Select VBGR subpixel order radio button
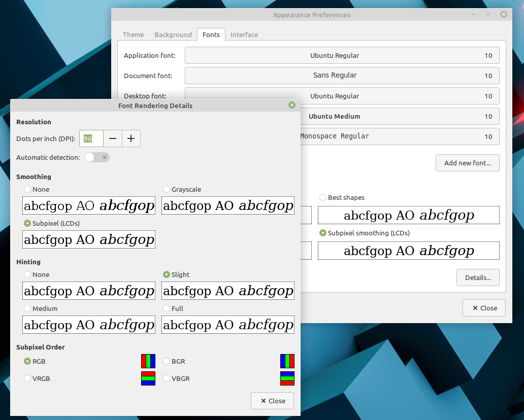524x420 pixels. tap(167, 378)
